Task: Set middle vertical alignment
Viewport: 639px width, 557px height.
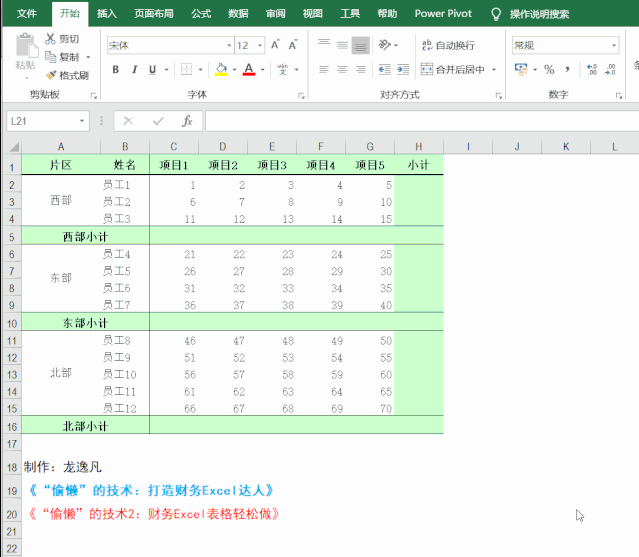Action: (x=342, y=45)
